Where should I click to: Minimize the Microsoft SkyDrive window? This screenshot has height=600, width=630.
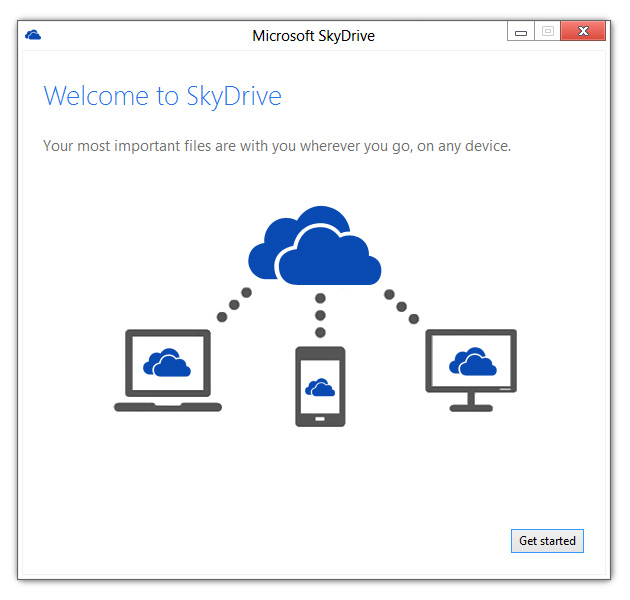point(521,31)
